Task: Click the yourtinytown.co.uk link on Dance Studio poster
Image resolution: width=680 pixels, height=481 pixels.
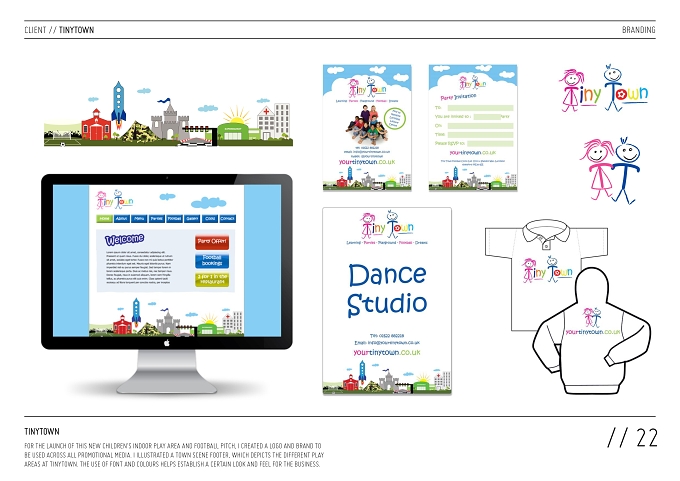Action: pos(387,352)
